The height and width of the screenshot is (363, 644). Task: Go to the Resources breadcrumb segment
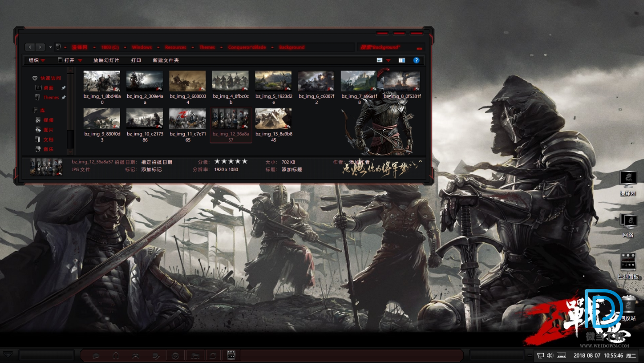pos(175,47)
